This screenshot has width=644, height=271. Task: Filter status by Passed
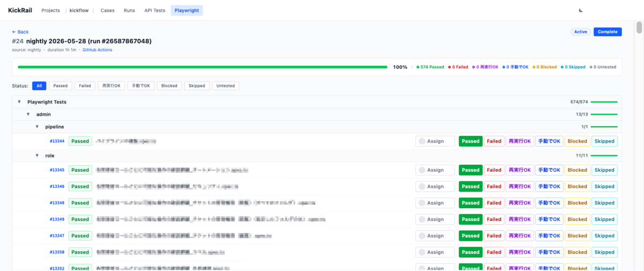click(60, 86)
